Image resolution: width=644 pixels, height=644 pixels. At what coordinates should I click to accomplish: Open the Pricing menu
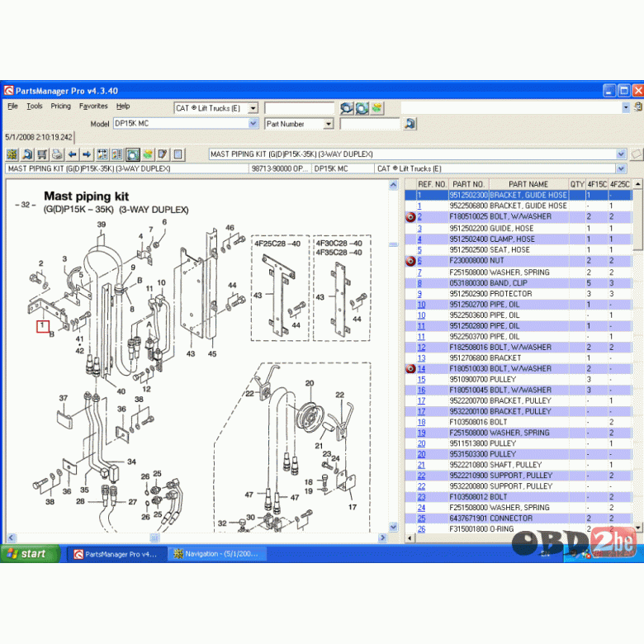(x=61, y=106)
